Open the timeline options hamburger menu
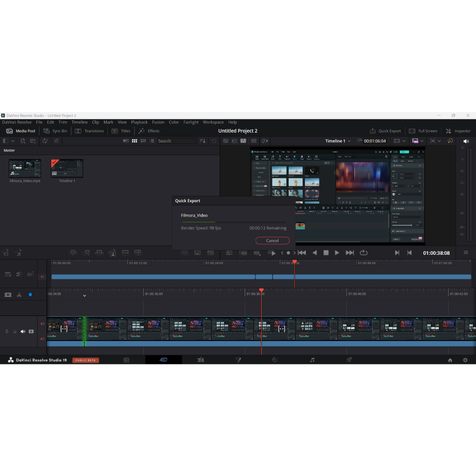476x476 pixels. pyautogui.click(x=466, y=252)
